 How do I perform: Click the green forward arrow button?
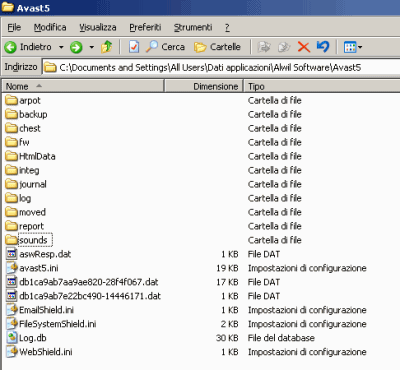coord(76,47)
